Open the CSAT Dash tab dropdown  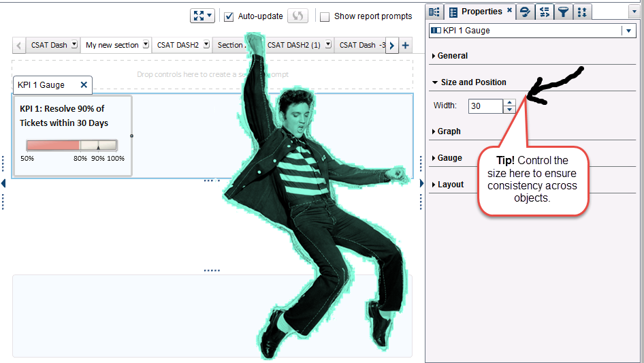click(74, 44)
